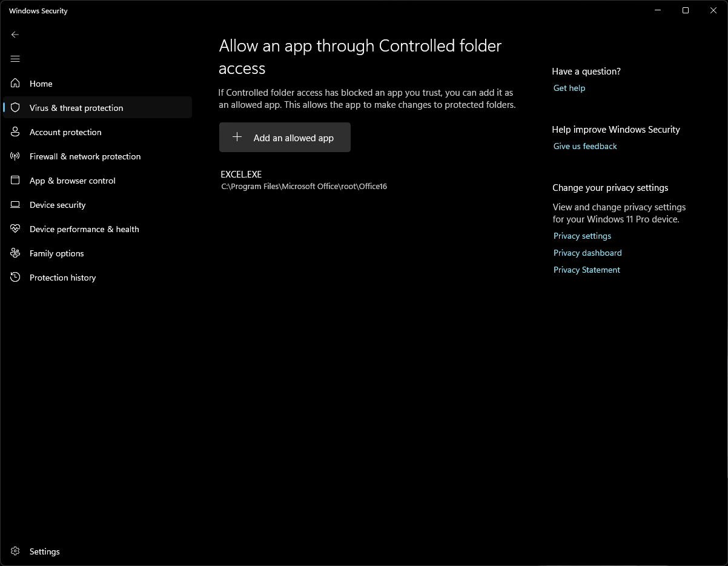
Task: Open the Get help link
Action: click(569, 88)
